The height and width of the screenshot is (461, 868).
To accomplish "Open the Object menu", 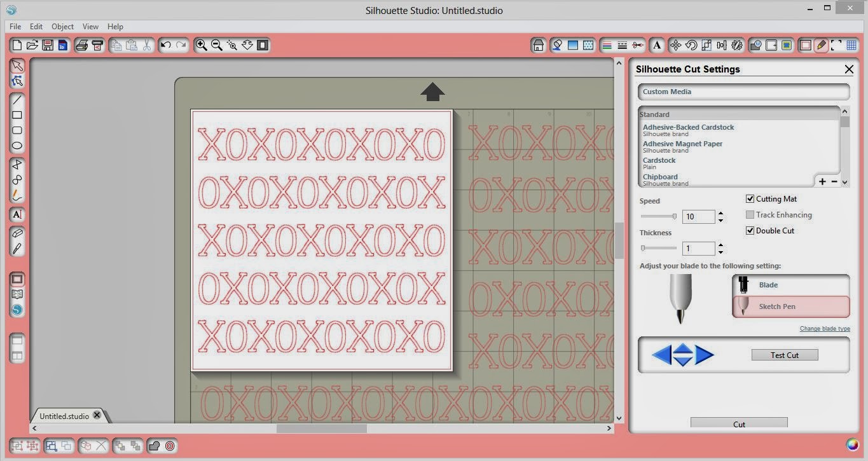I will pos(62,27).
